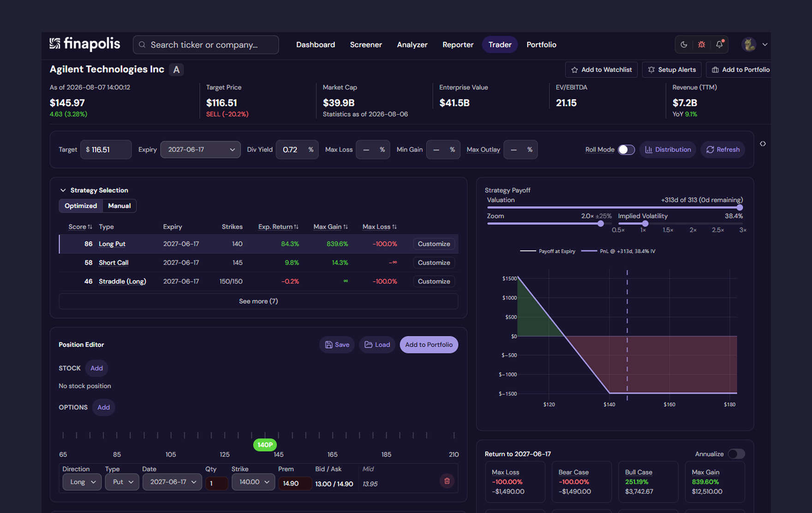Click Add to Watchlist button

(x=601, y=70)
